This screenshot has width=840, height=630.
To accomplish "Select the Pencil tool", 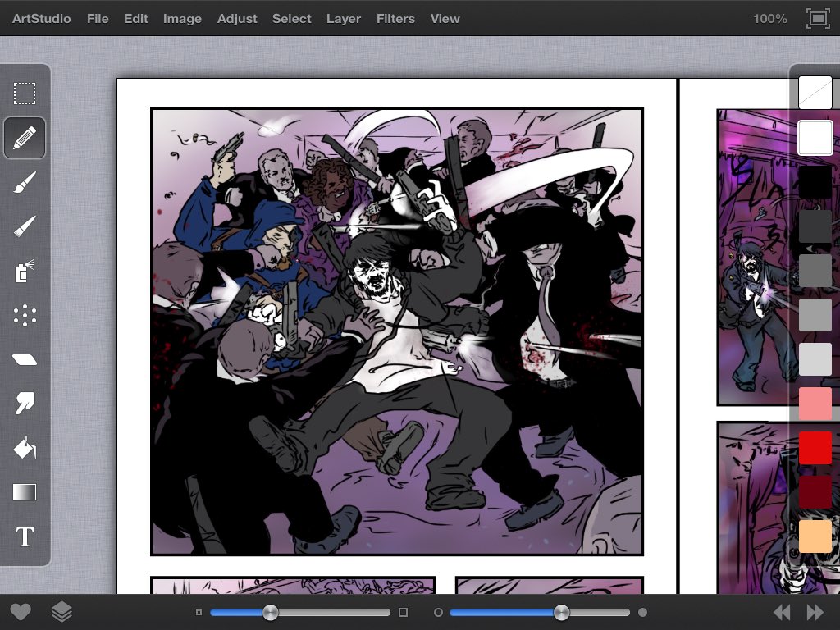I will click(x=25, y=138).
